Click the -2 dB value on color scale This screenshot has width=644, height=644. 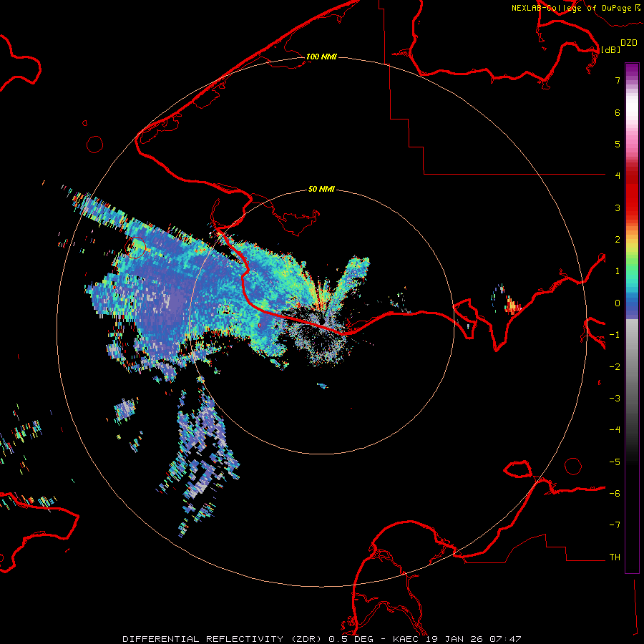pos(615,367)
